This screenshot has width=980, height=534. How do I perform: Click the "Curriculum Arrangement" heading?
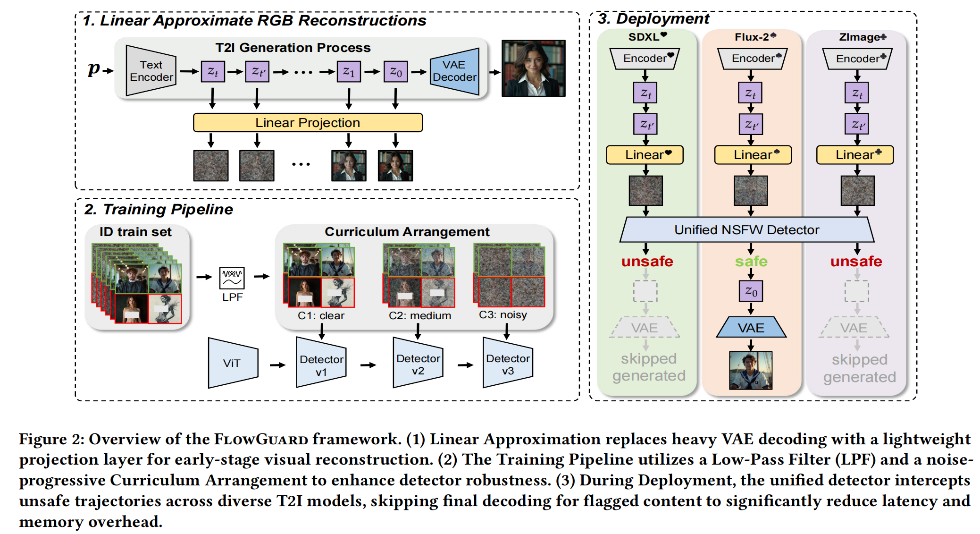click(x=407, y=232)
